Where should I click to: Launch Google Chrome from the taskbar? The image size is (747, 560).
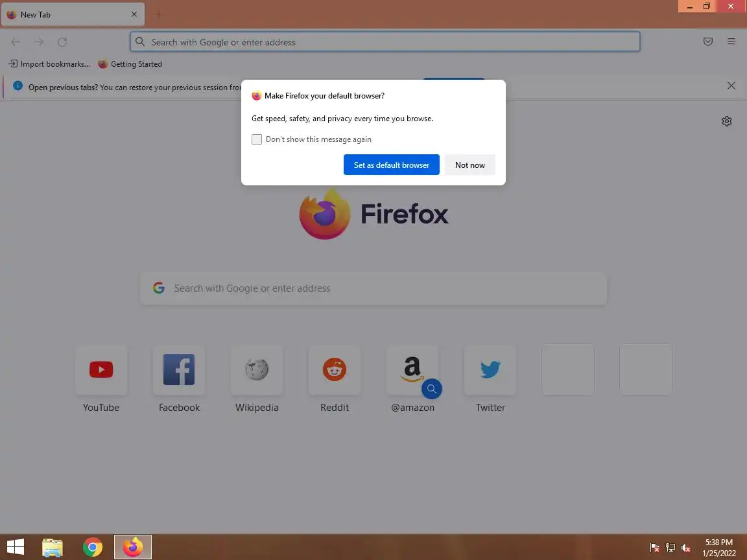(x=93, y=547)
